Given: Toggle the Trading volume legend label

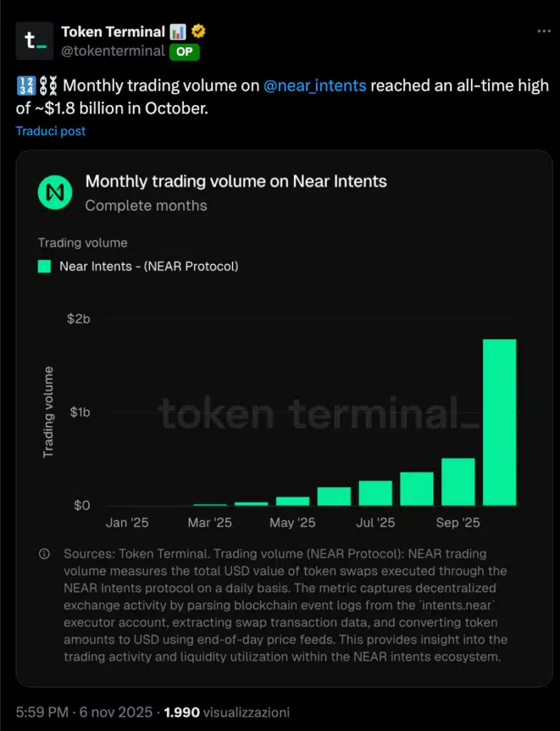Looking at the screenshot, I should click(83, 243).
